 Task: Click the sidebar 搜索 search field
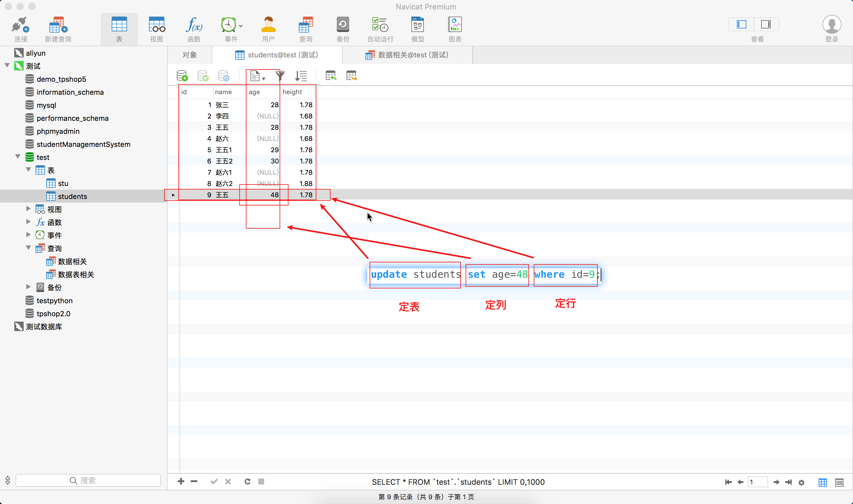click(x=88, y=480)
